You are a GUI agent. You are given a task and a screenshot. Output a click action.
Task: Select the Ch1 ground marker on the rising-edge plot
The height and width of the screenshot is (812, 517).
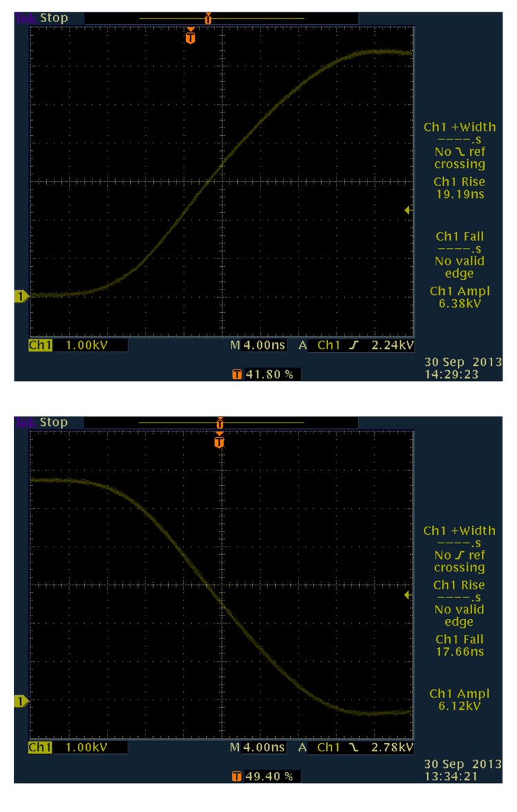click(21, 296)
